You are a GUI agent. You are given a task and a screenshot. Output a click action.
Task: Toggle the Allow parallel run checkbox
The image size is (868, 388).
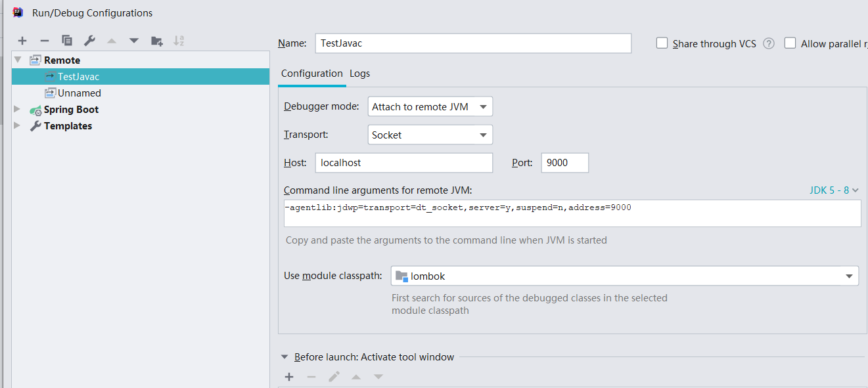pyautogui.click(x=790, y=43)
